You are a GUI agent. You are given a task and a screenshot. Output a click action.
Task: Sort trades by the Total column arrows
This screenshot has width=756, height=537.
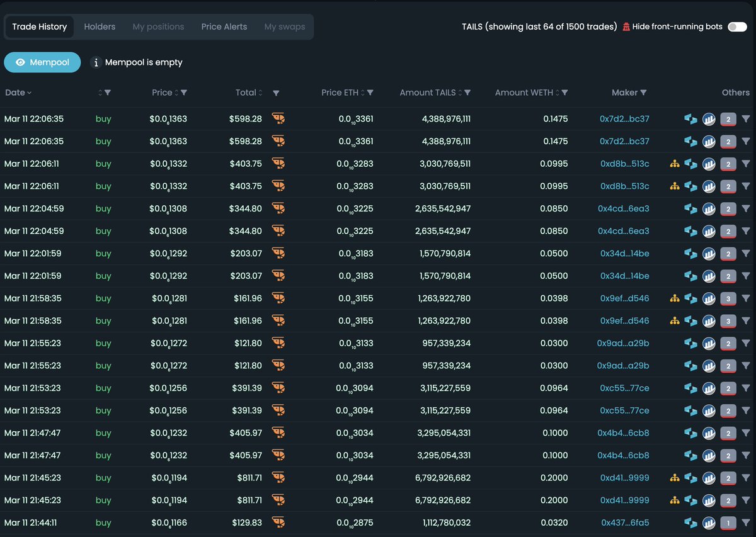click(x=260, y=93)
